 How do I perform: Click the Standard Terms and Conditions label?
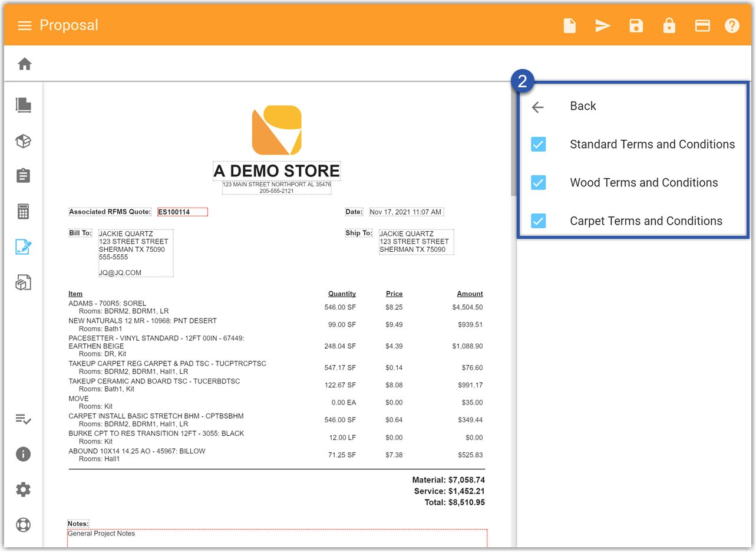(x=652, y=144)
